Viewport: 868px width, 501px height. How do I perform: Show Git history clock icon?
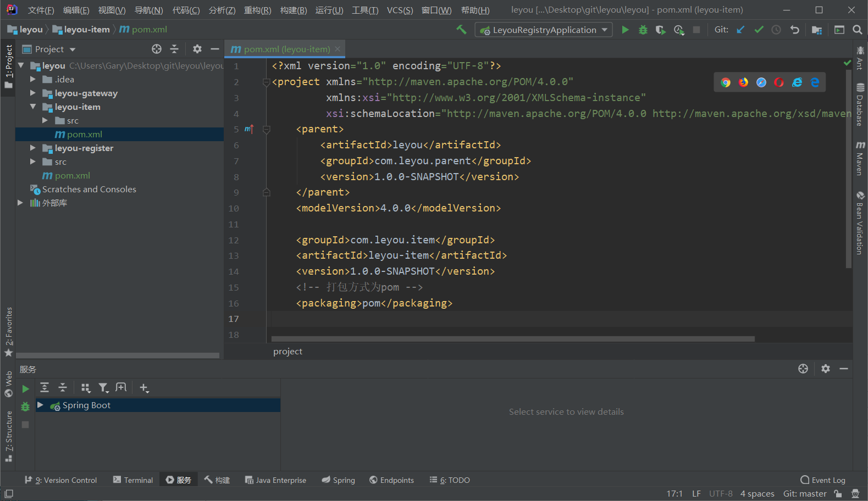click(776, 30)
